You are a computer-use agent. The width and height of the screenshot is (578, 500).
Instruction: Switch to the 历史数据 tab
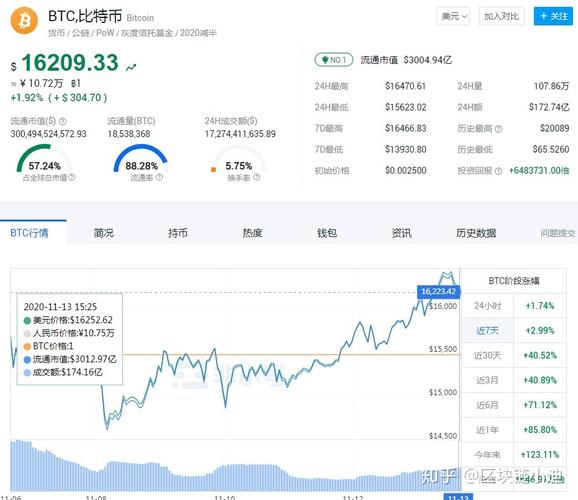476,233
